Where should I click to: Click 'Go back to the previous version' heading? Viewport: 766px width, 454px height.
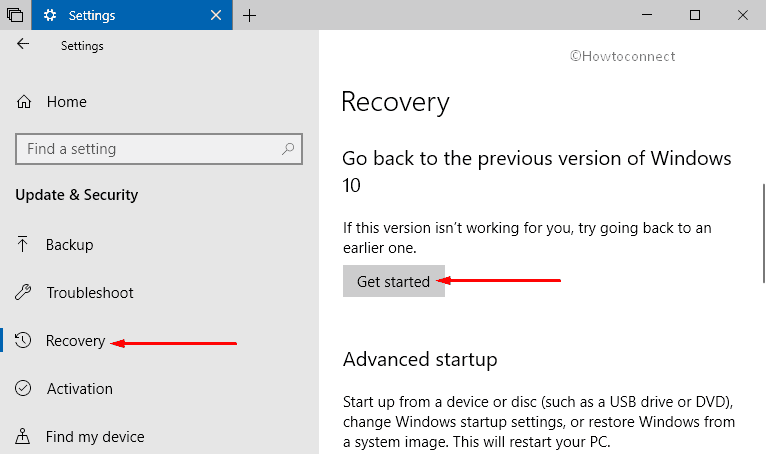(x=537, y=172)
